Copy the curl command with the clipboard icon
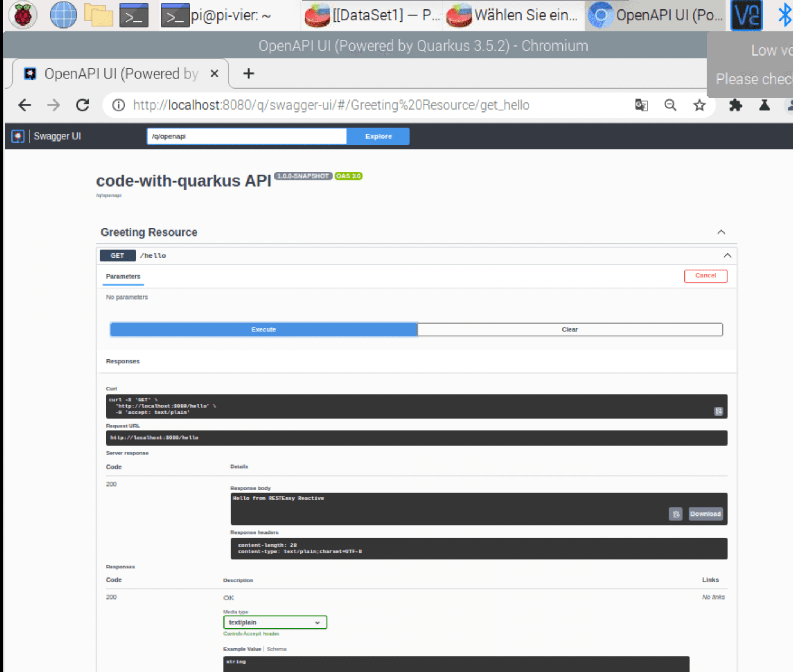Screen dimensions: 793x672 [x=718, y=411]
